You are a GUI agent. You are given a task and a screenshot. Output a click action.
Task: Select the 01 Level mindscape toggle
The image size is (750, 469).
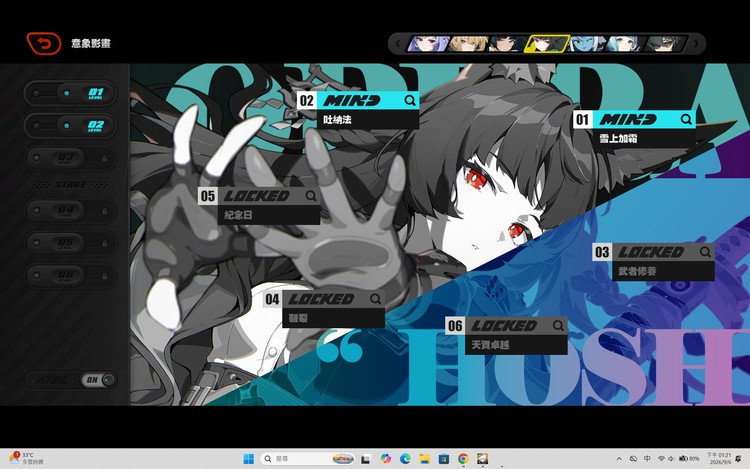pyautogui.click(x=70, y=93)
